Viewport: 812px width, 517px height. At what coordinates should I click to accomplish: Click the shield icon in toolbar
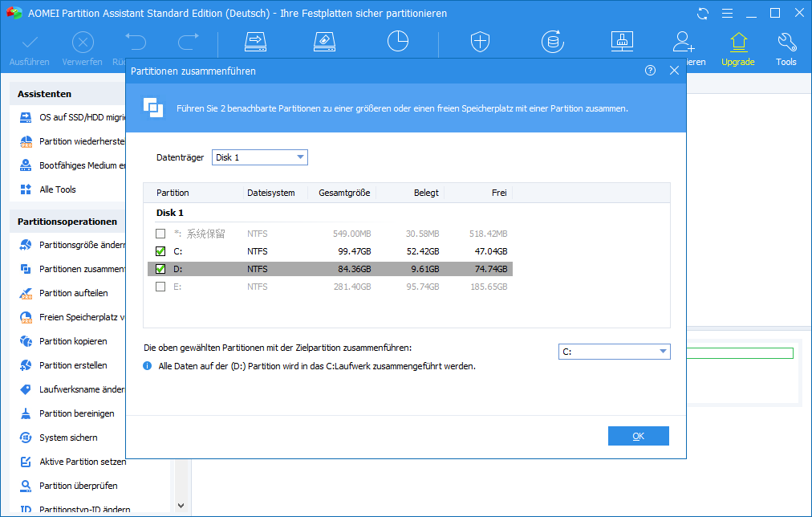pyautogui.click(x=480, y=42)
